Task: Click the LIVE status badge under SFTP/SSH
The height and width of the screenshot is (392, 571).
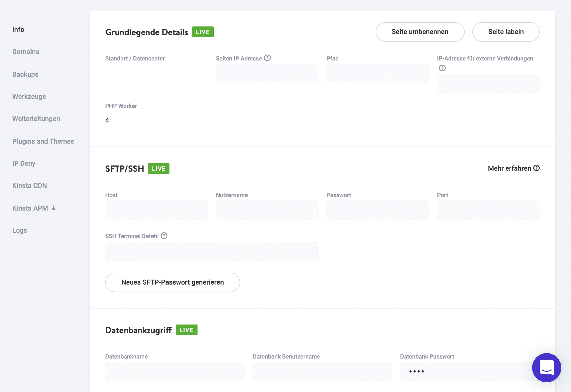Action: coord(158,168)
